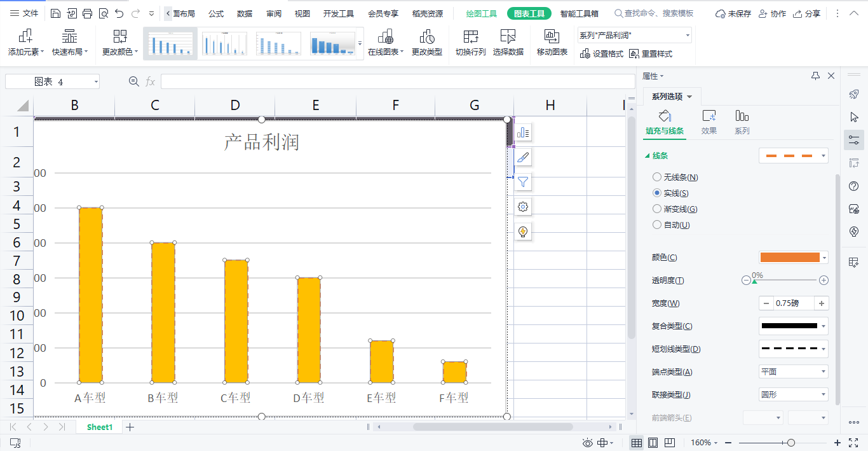Click the 更改颜色 change color icon

pyautogui.click(x=119, y=36)
